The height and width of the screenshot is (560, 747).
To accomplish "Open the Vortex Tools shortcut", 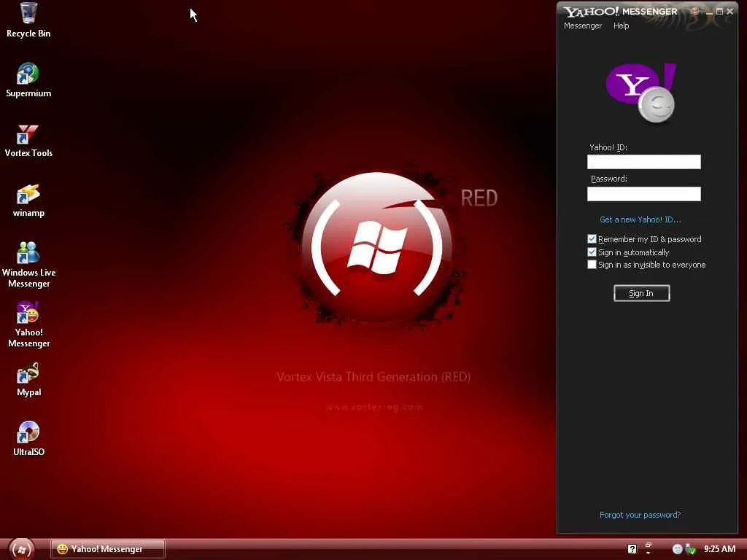I will (28, 141).
